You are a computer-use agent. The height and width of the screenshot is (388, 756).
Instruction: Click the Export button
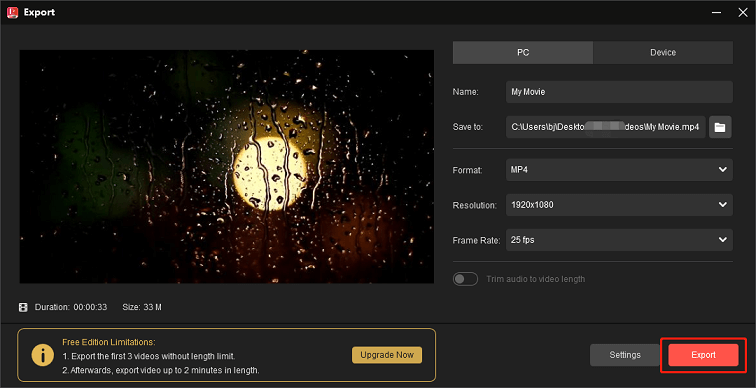click(x=703, y=355)
